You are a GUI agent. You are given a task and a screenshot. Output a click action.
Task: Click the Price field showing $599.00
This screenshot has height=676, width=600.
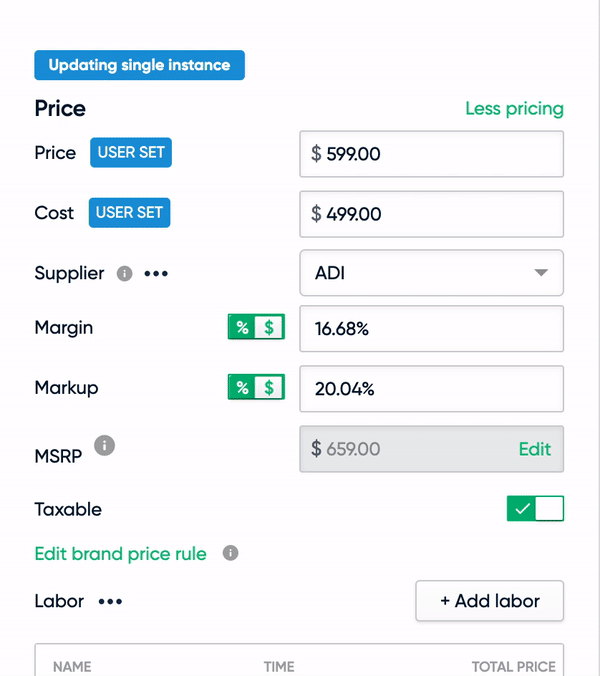point(431,154)
